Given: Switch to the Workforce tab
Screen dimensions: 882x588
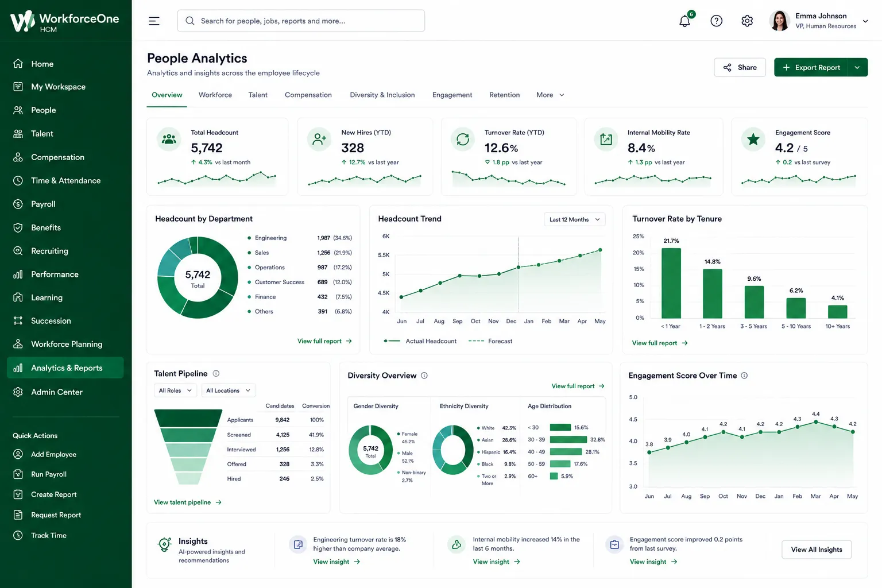Looking at the screenshot, I should (x=215, y=95).
